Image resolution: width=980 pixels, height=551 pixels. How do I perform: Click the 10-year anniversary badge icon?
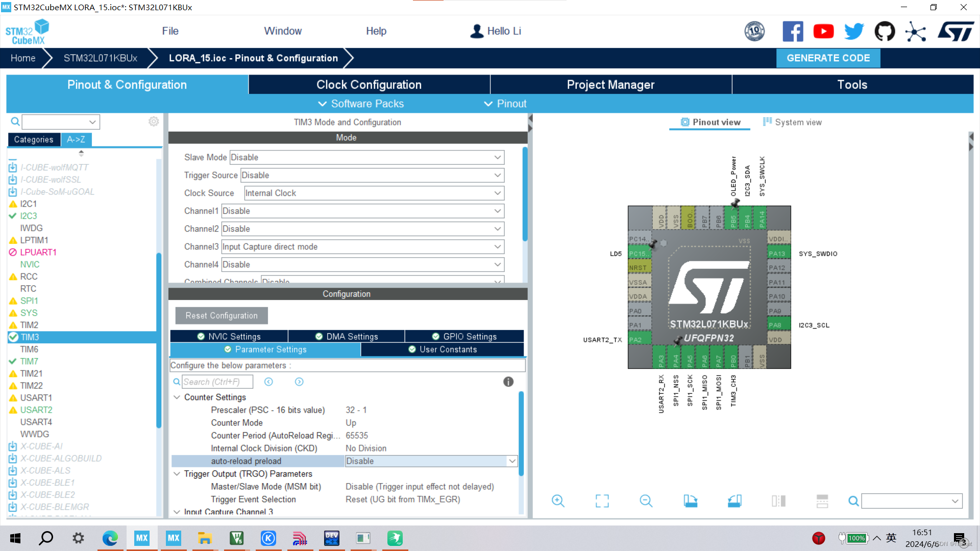(x=754, y=32)
